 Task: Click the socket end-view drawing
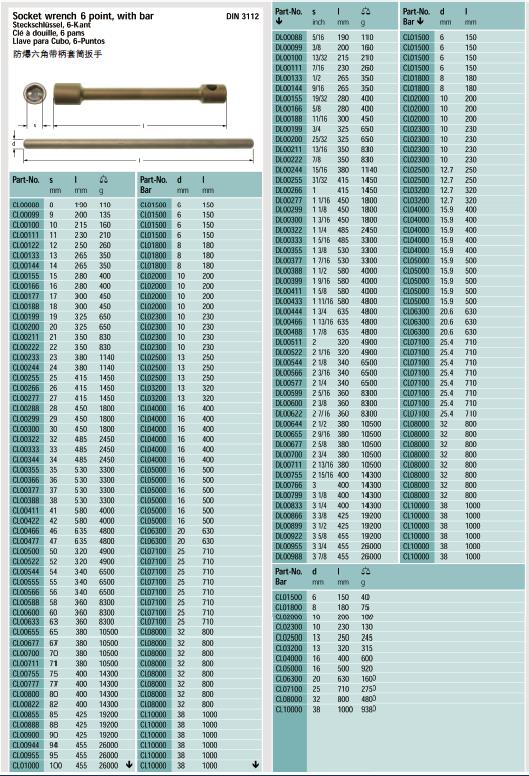35,94
